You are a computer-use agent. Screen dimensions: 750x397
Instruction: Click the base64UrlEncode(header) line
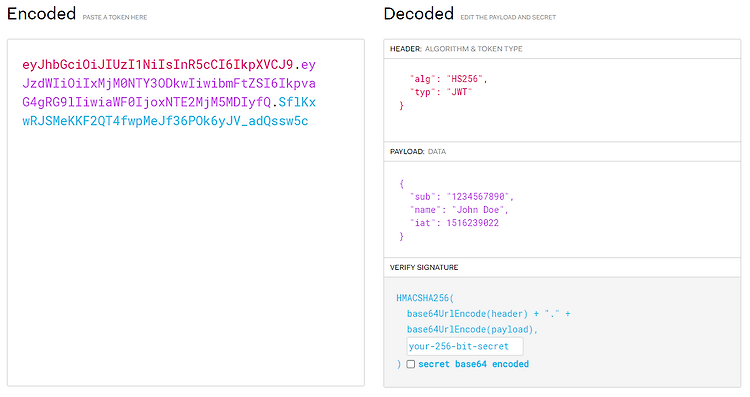488,314
